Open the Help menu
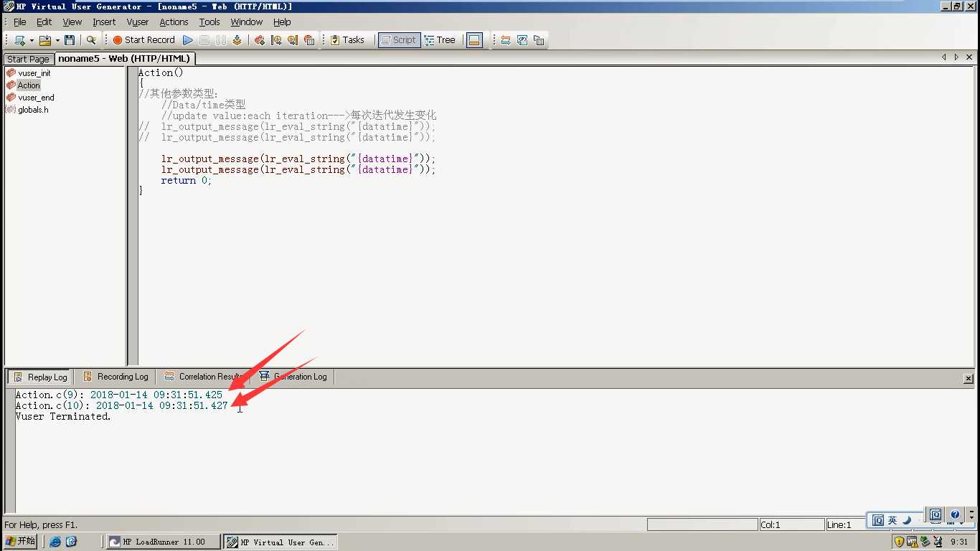Screen dimensions: 980x551 (x=282, y=22)
